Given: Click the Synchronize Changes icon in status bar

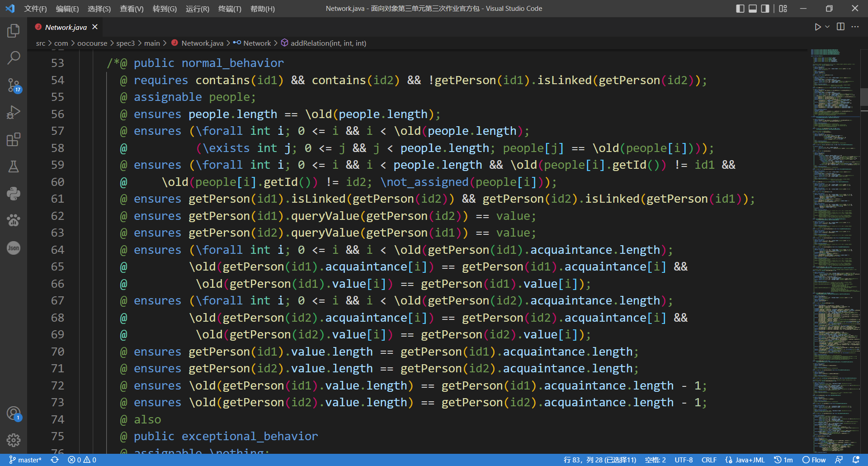Looking at the screenshot, I should [x=55, y=460].
